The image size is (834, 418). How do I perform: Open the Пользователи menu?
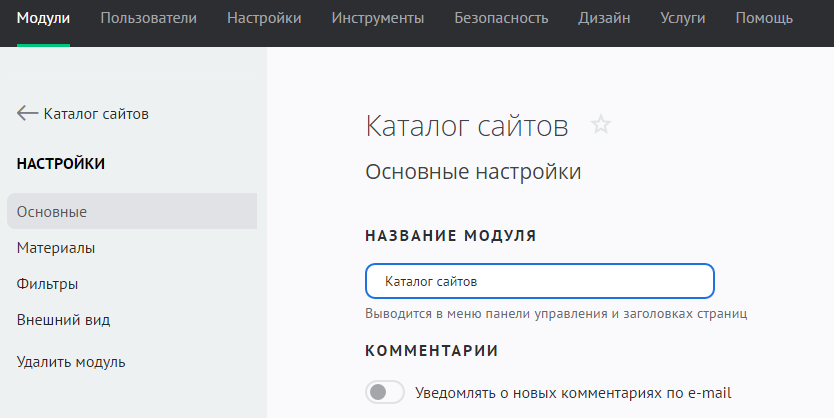pos(148,18)
